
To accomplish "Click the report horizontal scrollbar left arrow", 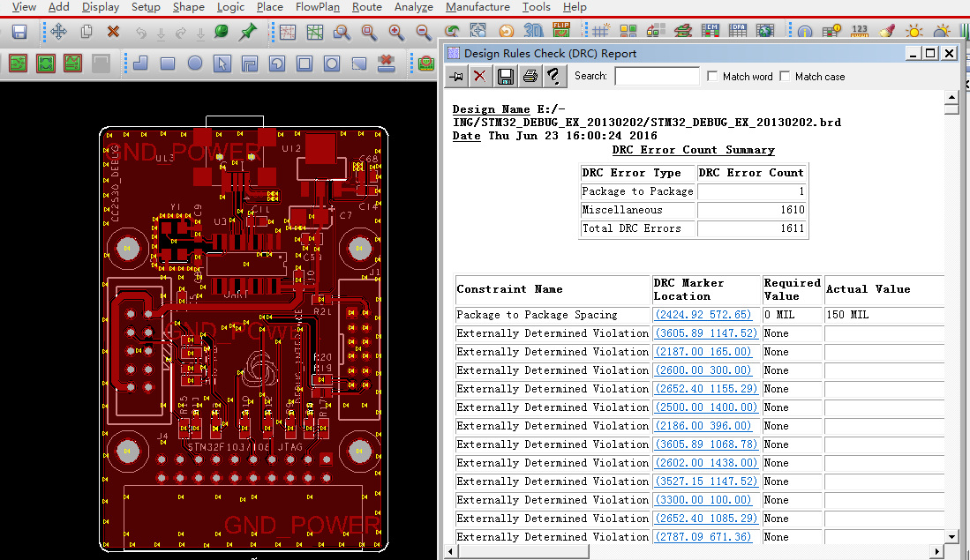I will click(x=450, y=552).
